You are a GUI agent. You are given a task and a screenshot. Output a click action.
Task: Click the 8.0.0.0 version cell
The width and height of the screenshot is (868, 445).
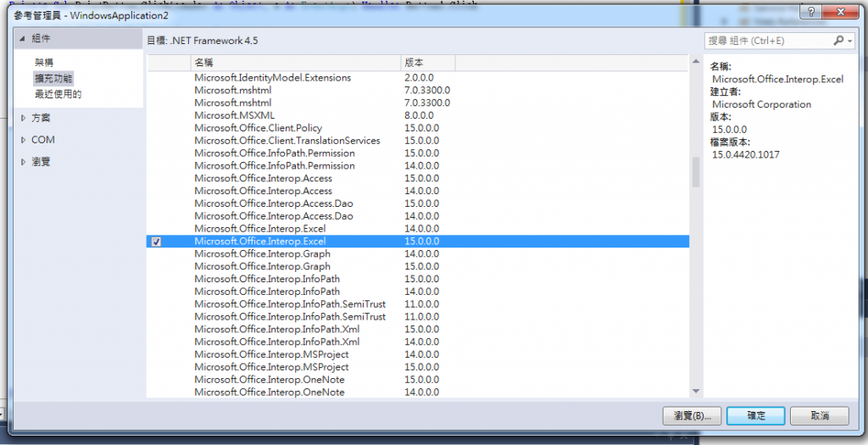[x=419, y=115]
